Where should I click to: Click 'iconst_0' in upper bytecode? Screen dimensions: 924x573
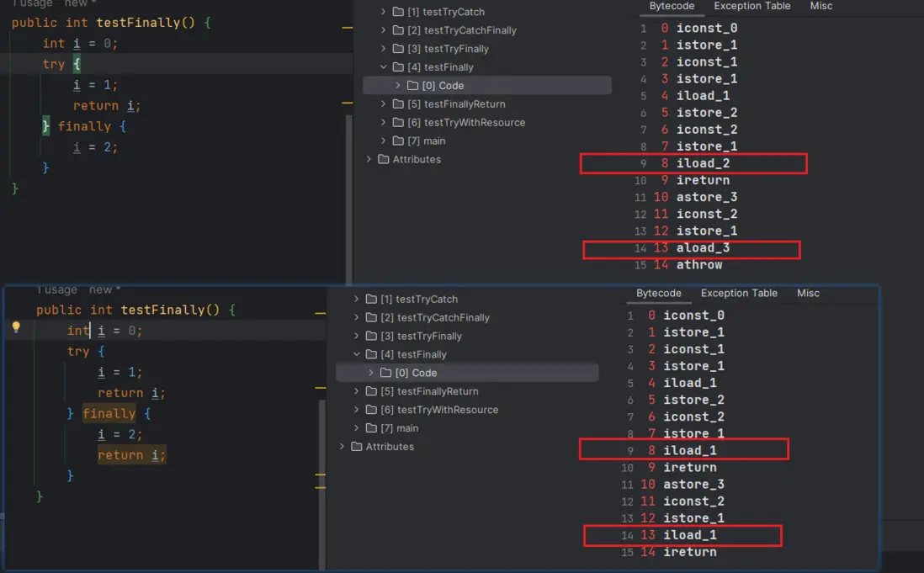pyautogui.click(x=707, y=29)
